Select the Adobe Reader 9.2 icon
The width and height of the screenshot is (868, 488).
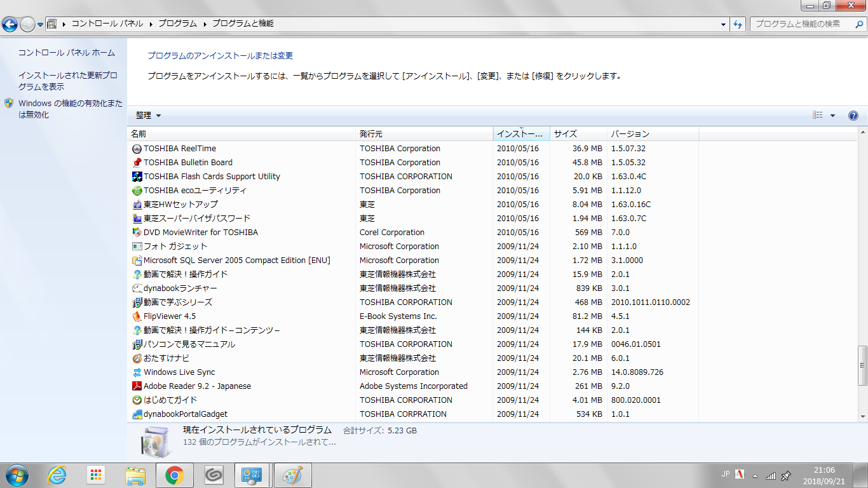(137, 386)
